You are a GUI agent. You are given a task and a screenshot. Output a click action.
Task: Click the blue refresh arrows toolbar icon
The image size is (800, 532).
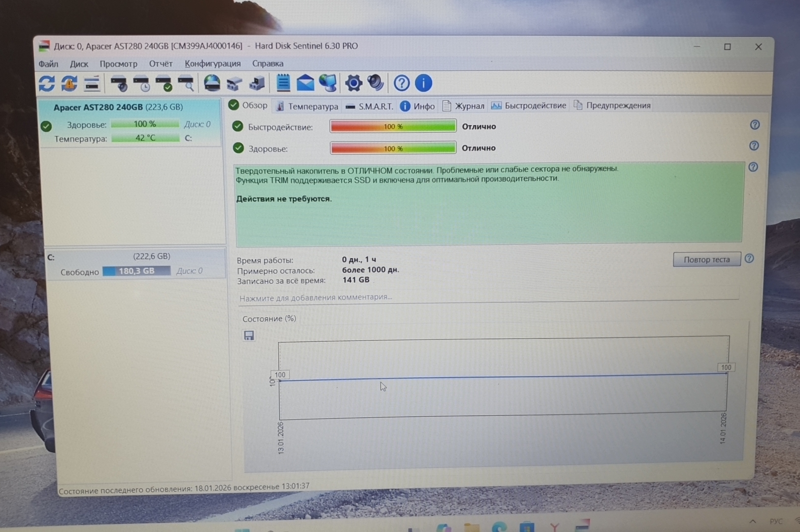(x=47, y=84)
